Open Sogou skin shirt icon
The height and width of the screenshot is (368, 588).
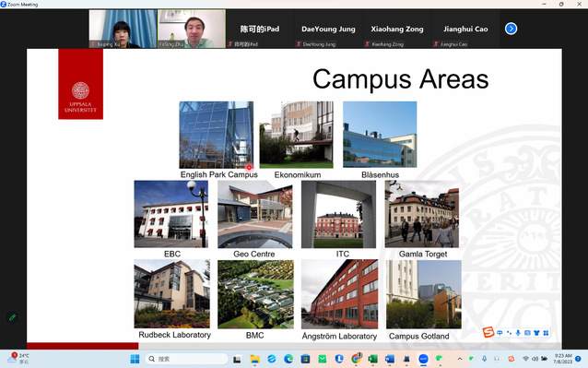click(x=536, y=333)
